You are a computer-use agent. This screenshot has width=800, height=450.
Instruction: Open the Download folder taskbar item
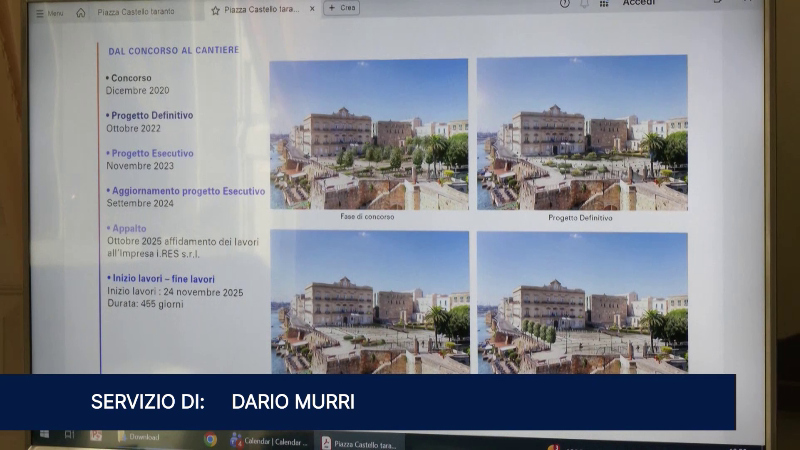pyautogui.click(x=138, y=437)
